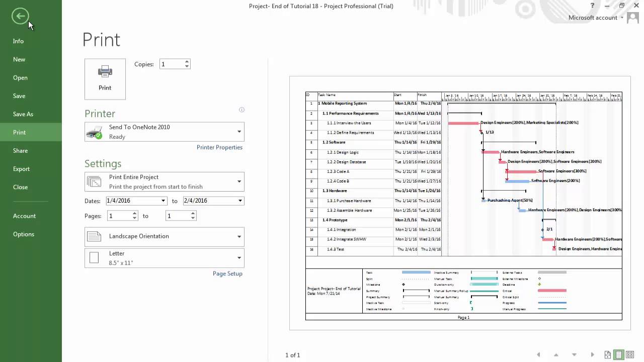Viewport: 644px width, 362px height.
Task: Decrease the number of copies
Action: (187, 66)
